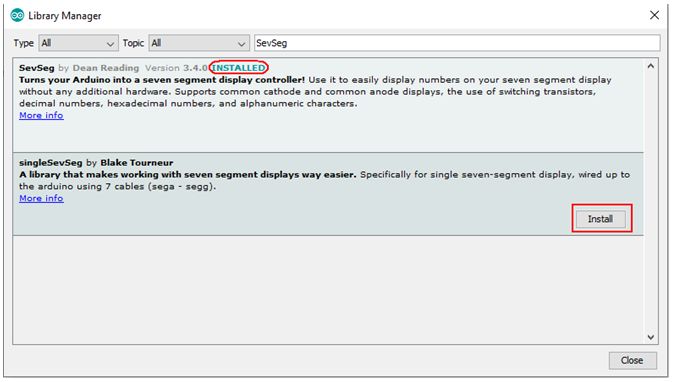
Task: Open the Type dropdown
Action: coord(79,43)
